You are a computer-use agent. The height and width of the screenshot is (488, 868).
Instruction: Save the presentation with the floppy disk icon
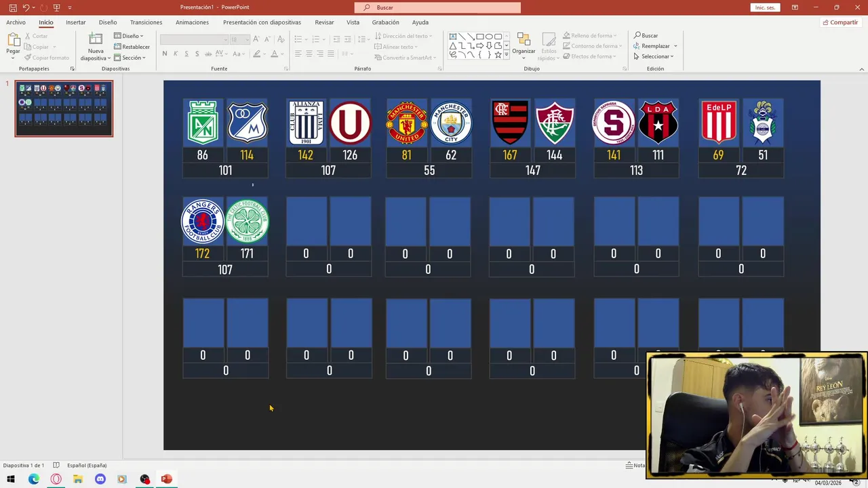coord(13,7)
